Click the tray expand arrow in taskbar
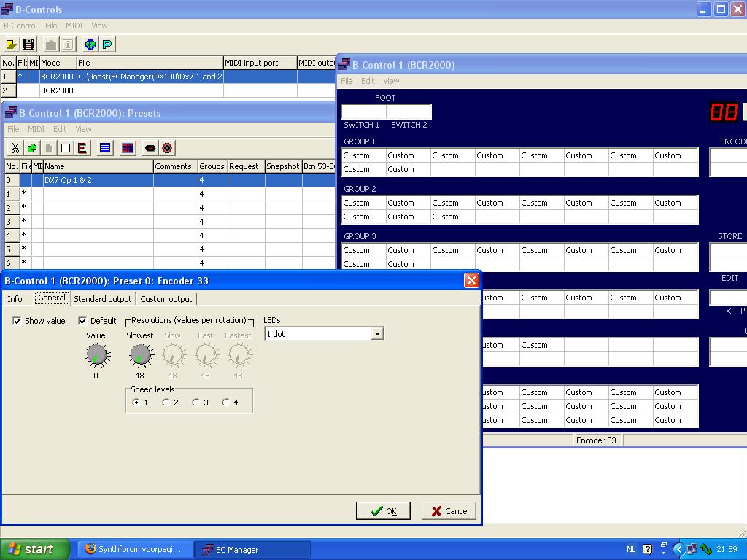 (x=678, y=549)
